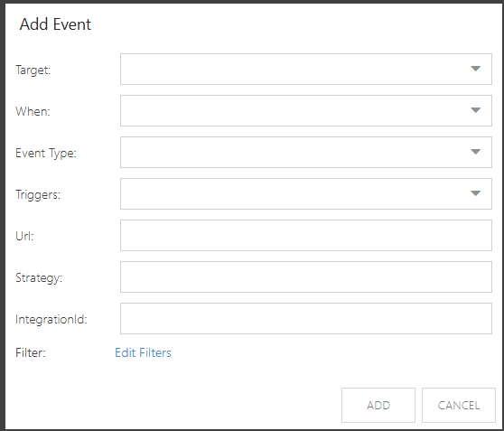Viewport: 504px width, 431px height.
Task: Open the Event Type combo box
Action: coord(306,152)
